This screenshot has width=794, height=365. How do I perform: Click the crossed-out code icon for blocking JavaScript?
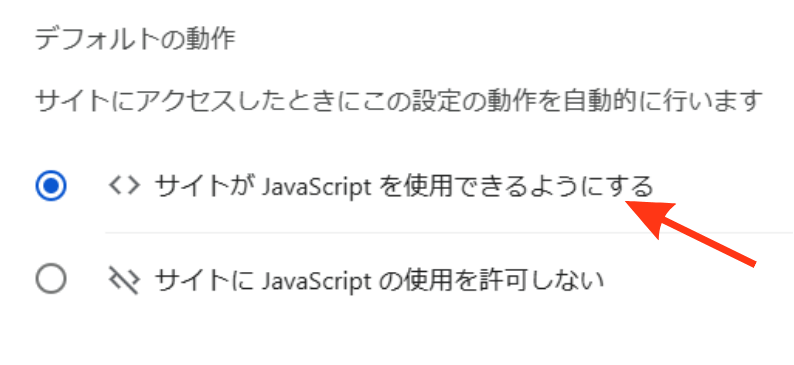point(124,279)
